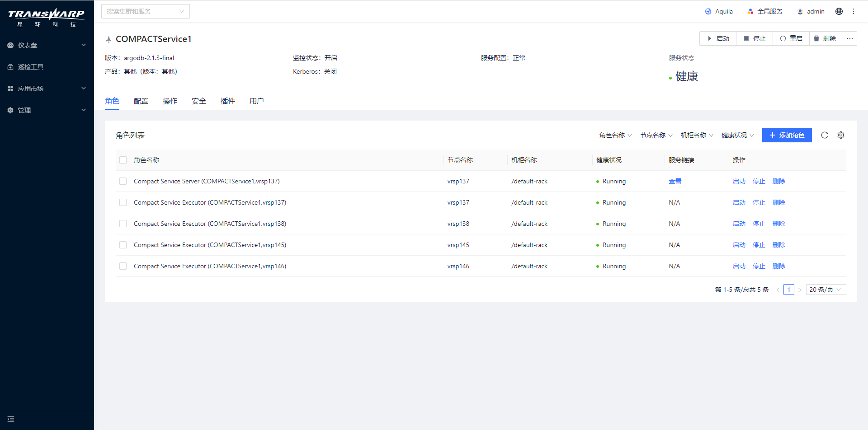Click 停止 for Executor vrsp146 row

pyautogui.click(x=759, y=266)
